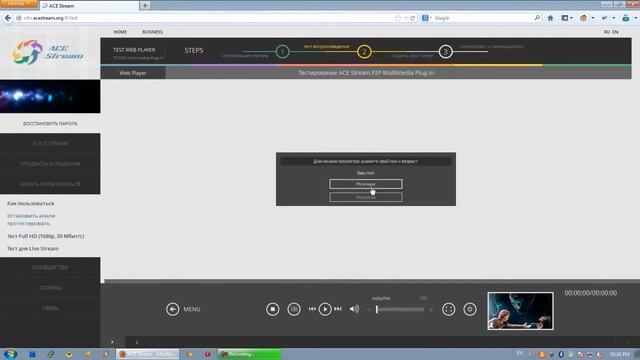The image size is (640, 360).
Task: Open the first dark sidebar menu section
Action: (50, 143)
